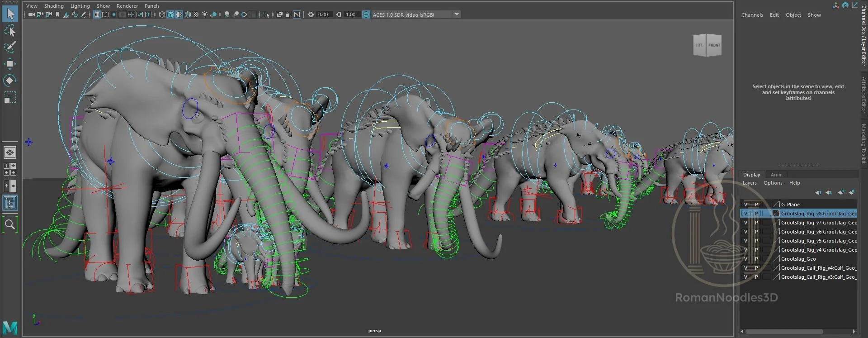Toggle visibility V of Grootslag_Rig_v8 layer
The image size is (868, 338).
point(745,214)
